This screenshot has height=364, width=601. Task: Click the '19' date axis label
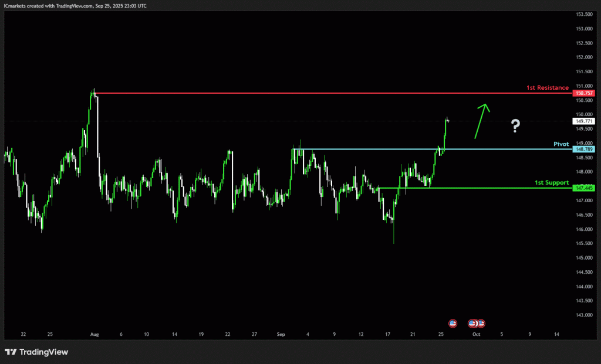point(201,334)
